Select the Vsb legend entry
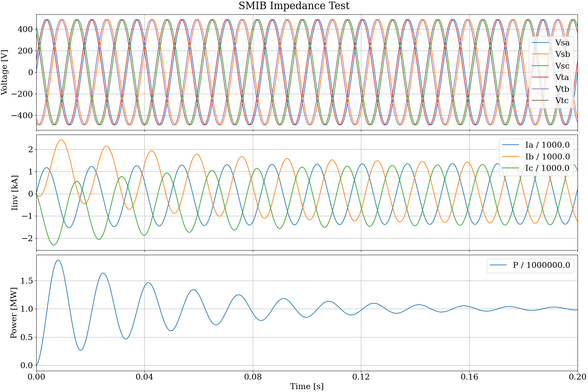 pyautogui.click(x=551, y=54)
